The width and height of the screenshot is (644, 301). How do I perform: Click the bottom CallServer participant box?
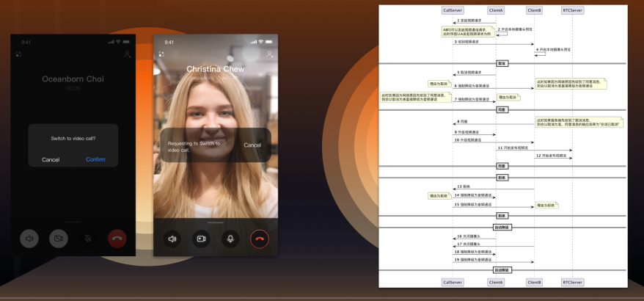pyautogui.click(x=453, y=282)
